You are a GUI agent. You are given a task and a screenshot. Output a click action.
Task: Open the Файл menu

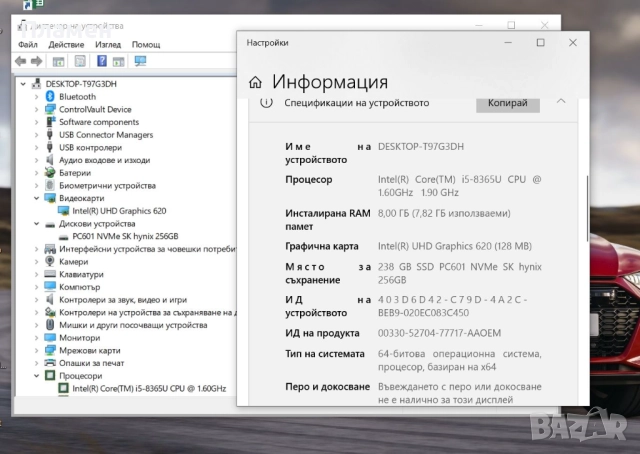click(28, 44)
